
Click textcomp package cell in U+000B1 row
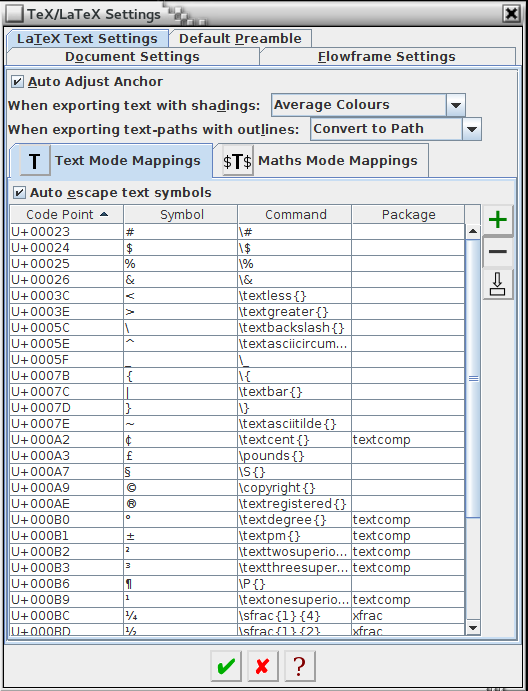pos(409,535)
